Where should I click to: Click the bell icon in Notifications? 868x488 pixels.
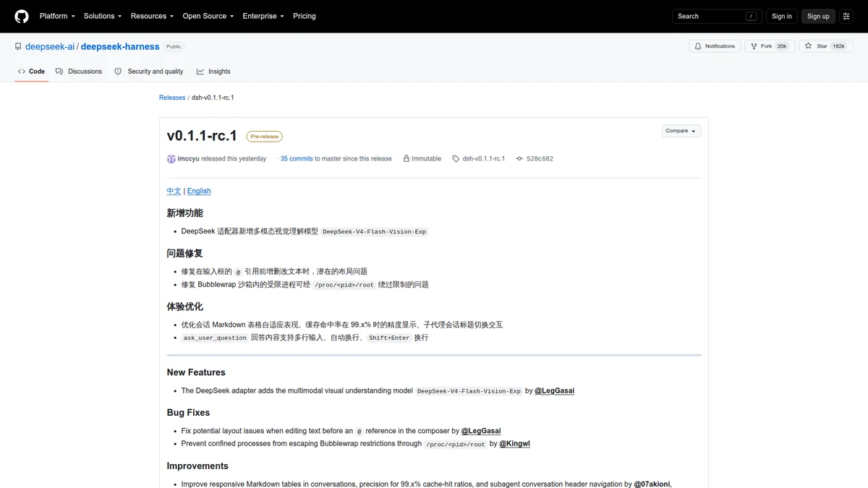[x=698, y=46]
